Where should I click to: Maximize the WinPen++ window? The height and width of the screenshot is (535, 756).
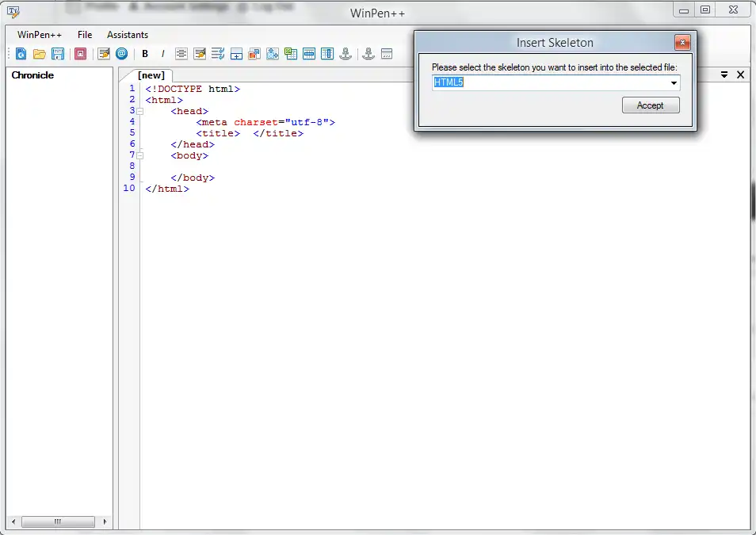click(705, 10)
